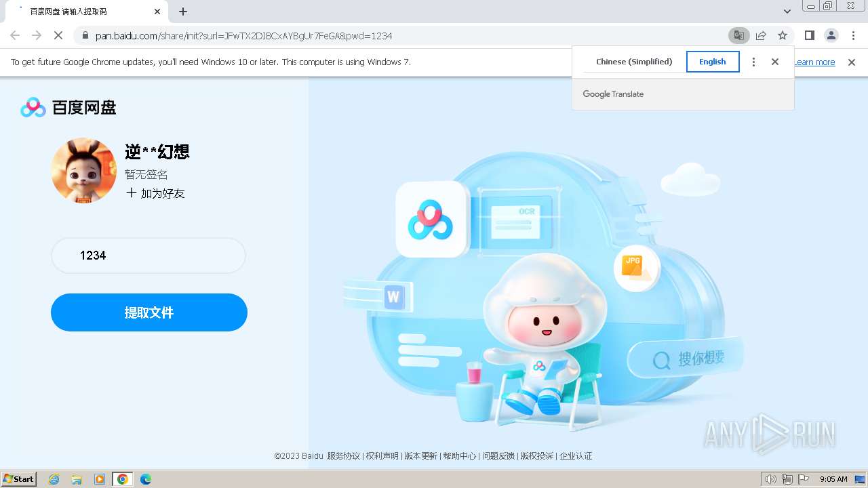Image resolution: width=868 pixels, height=488 pixels.
Task: Go back to previous page
Action: (x=15, y=35)
